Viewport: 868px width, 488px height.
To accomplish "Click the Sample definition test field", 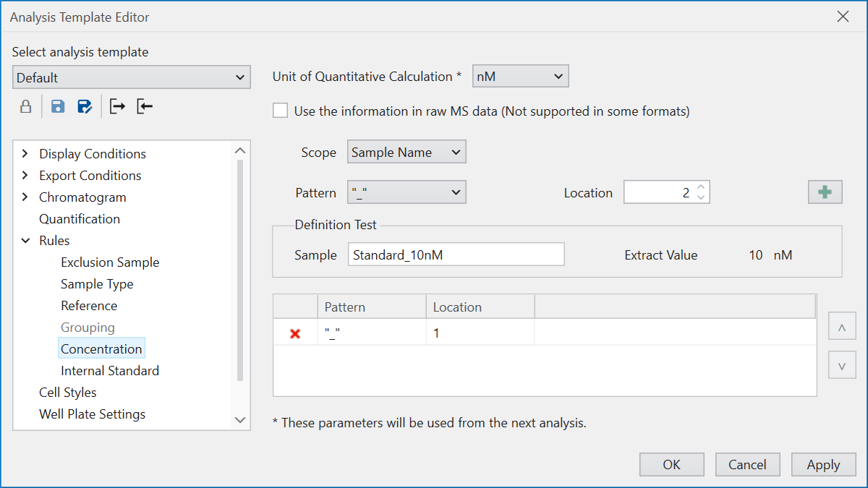I will 456,255.
